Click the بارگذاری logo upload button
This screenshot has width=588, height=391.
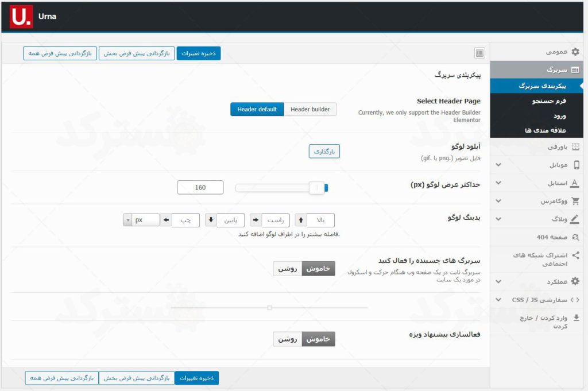click(x=324, y=151)
